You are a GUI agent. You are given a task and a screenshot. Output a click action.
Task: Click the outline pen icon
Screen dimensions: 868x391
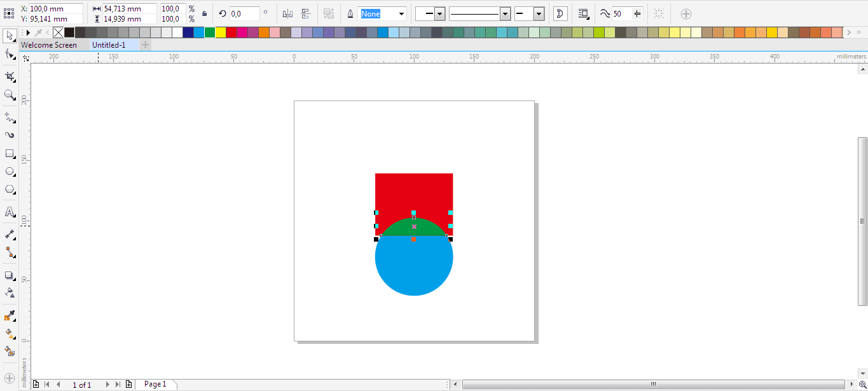click(x=350, y=14)
